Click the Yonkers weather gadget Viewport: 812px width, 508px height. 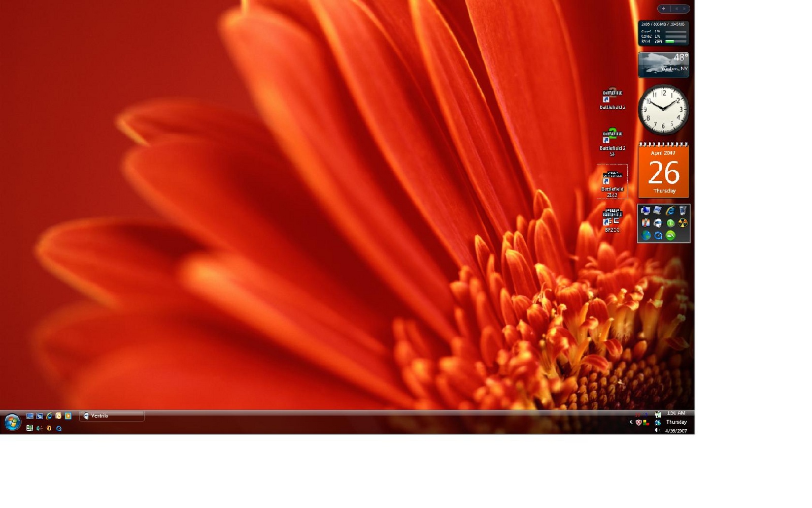(663, 65)
